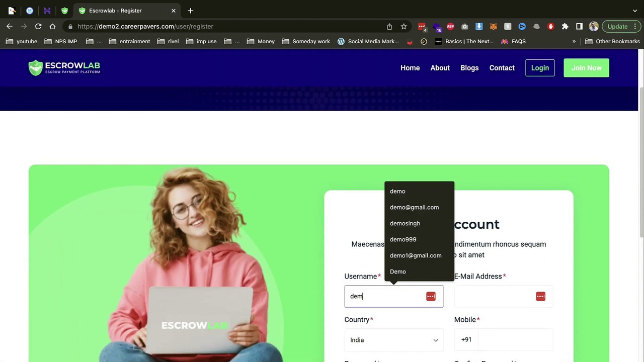This screenshot has height=362, width=644.
Task: Close the Escrowlab – Register tab
Action: 174,11
